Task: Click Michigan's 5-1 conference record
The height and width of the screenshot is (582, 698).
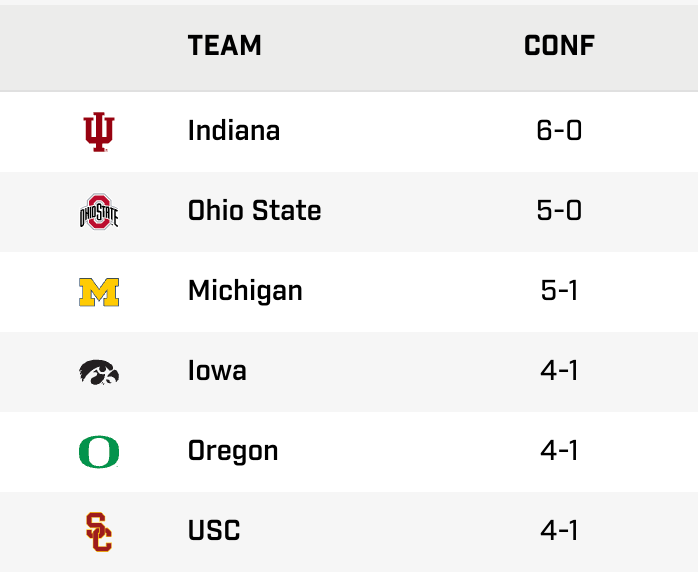Action: click(x=559, y=291)
